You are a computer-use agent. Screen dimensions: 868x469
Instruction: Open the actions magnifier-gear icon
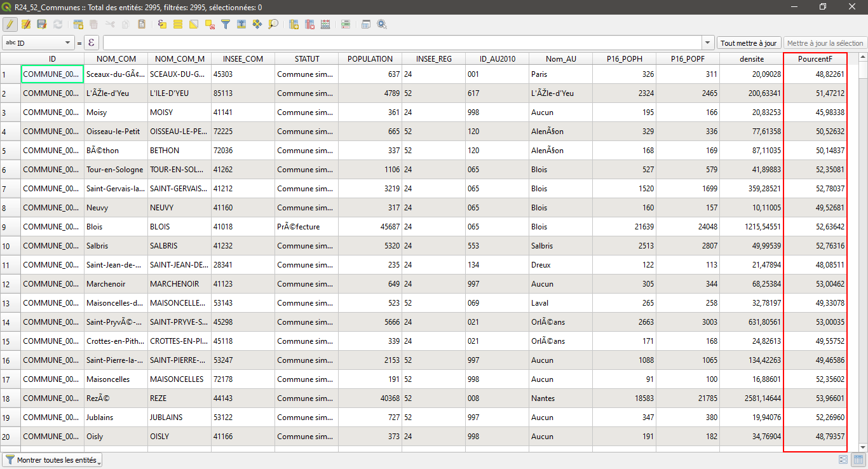[382, 24]
